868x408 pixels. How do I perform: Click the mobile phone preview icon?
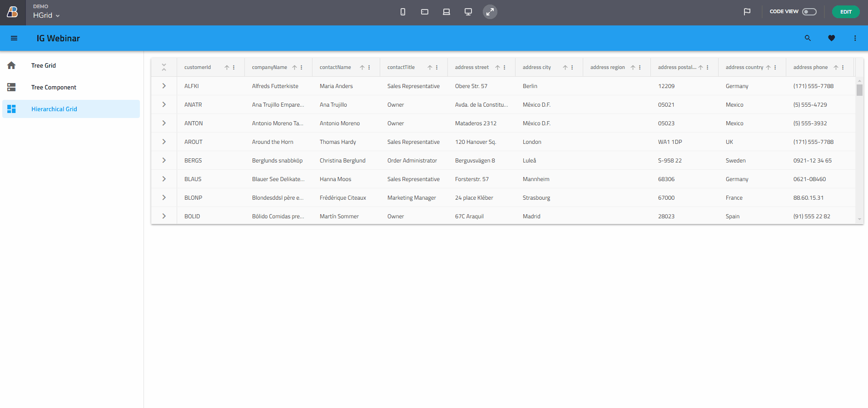tap(402, 12)
